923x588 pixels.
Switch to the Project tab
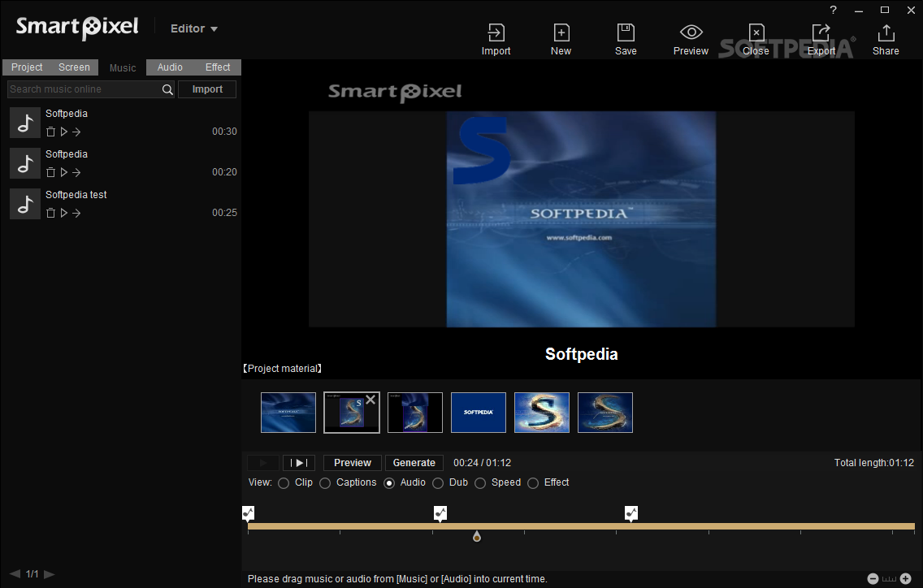[x=27, y=67]
